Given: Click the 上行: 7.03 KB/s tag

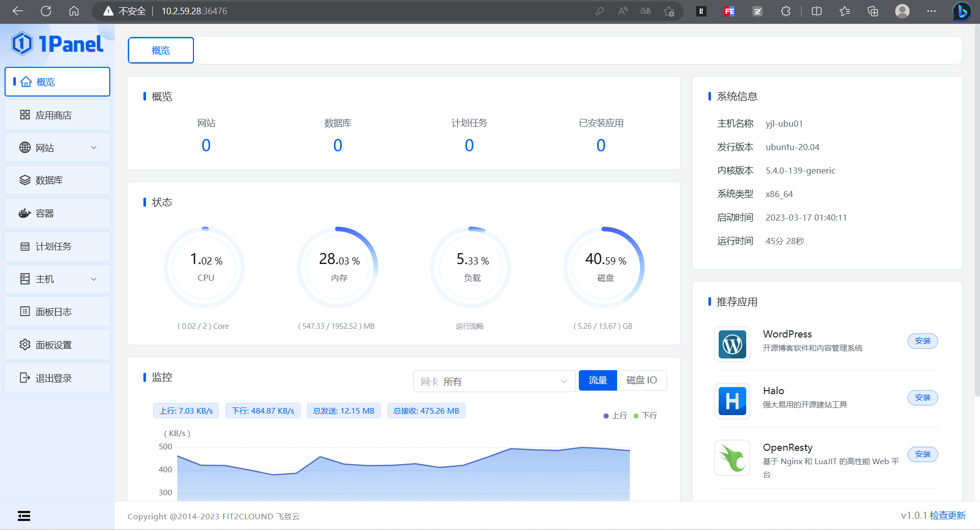Looking at the screenshot, I should [x=186, y=411].
